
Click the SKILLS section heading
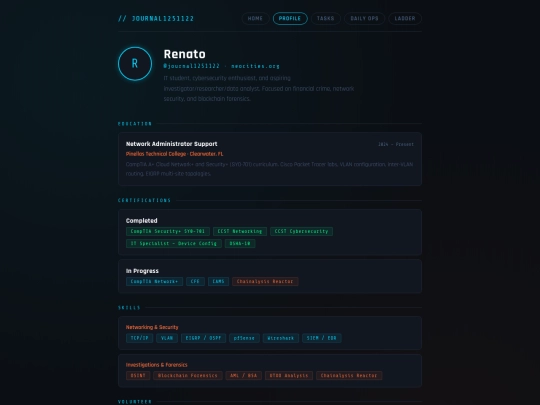(129, 308)
